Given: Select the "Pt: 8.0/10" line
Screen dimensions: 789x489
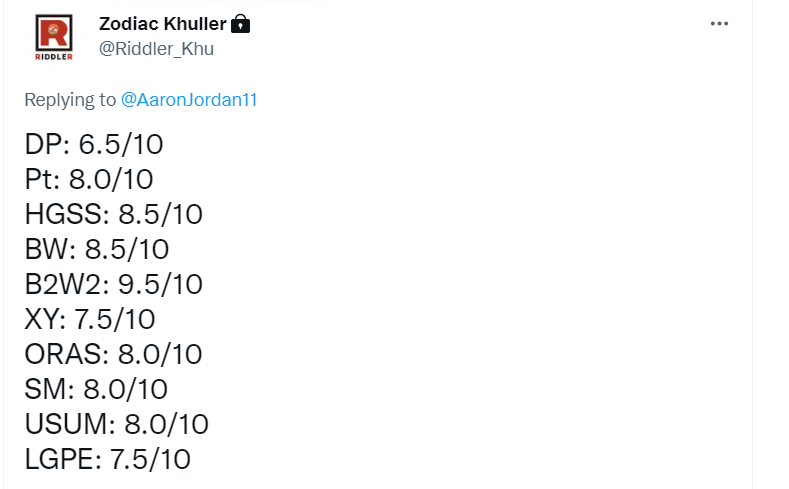Looking at the screenshot, I should (88, 180).
